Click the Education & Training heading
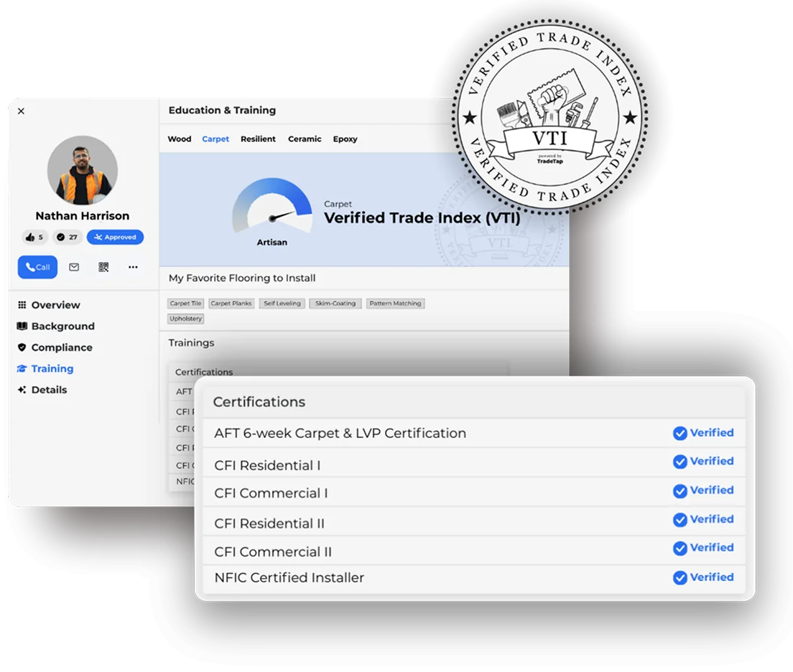 pos(222,111)
